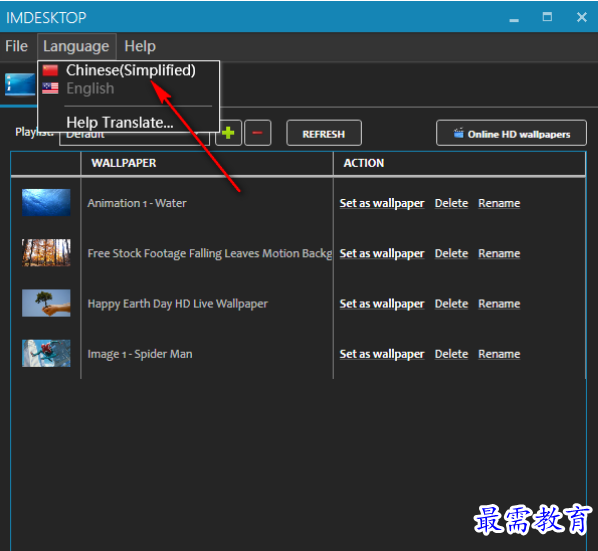
Task: Set Image 1 - Spider Man as wallpaper
Action: [x=382, y=354]
